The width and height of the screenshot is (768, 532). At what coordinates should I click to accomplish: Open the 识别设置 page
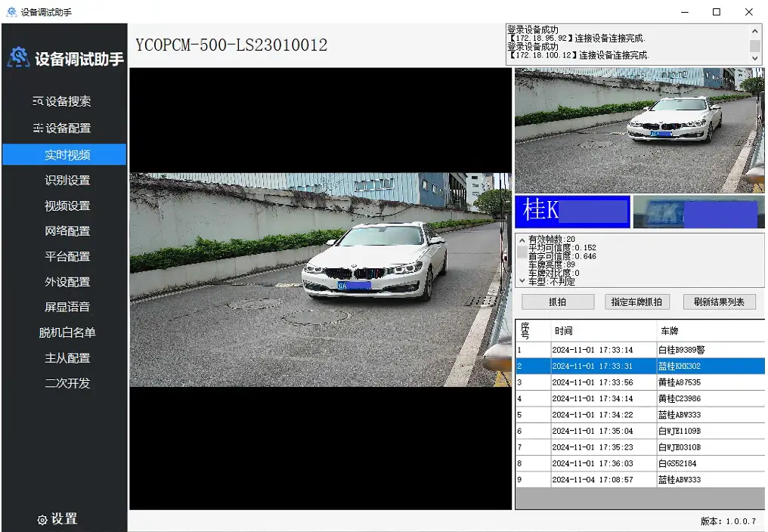click(67, 181)
